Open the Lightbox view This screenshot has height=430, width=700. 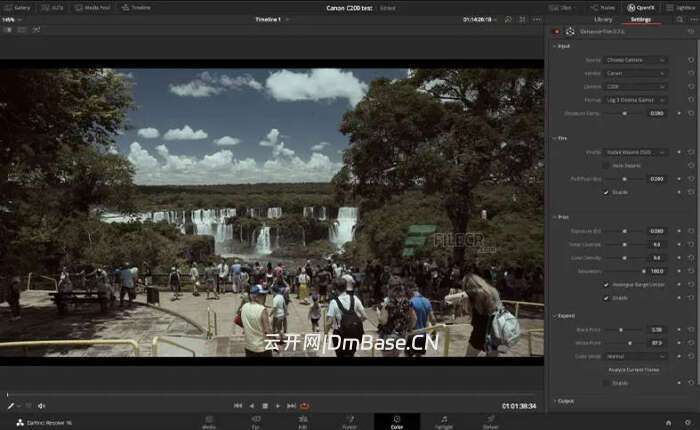pyautogui.click(x=680, y=8)
